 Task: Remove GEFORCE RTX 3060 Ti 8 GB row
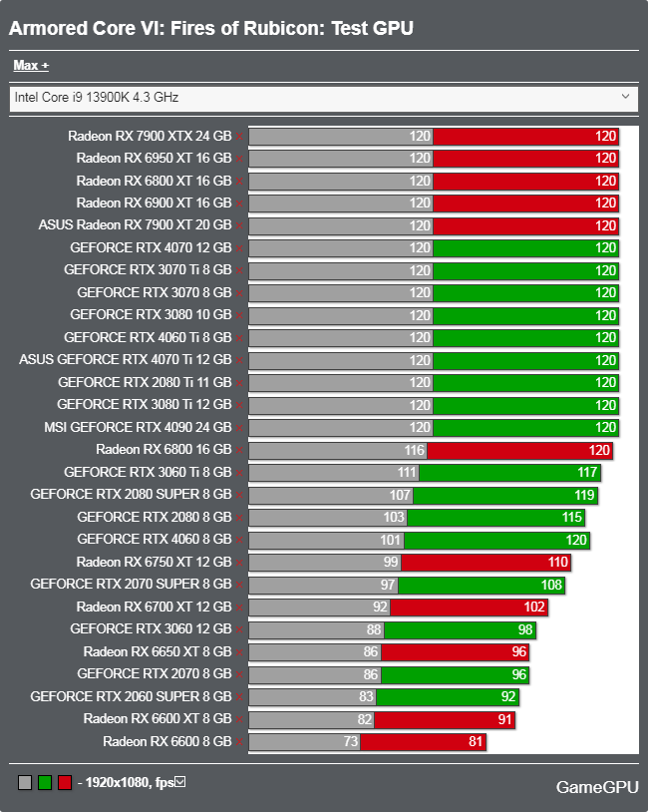click(x=239, y=473)
